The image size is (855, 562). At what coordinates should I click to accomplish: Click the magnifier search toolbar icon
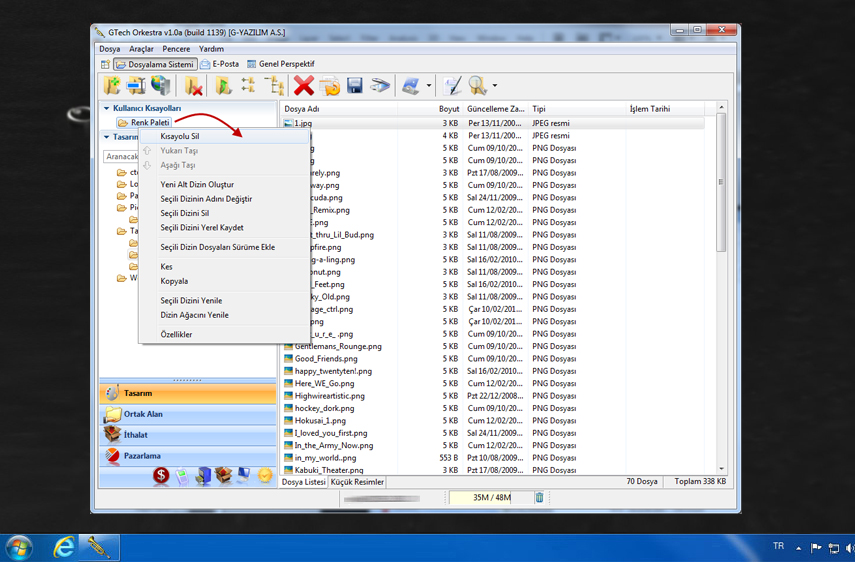click(x=477, y=87)
